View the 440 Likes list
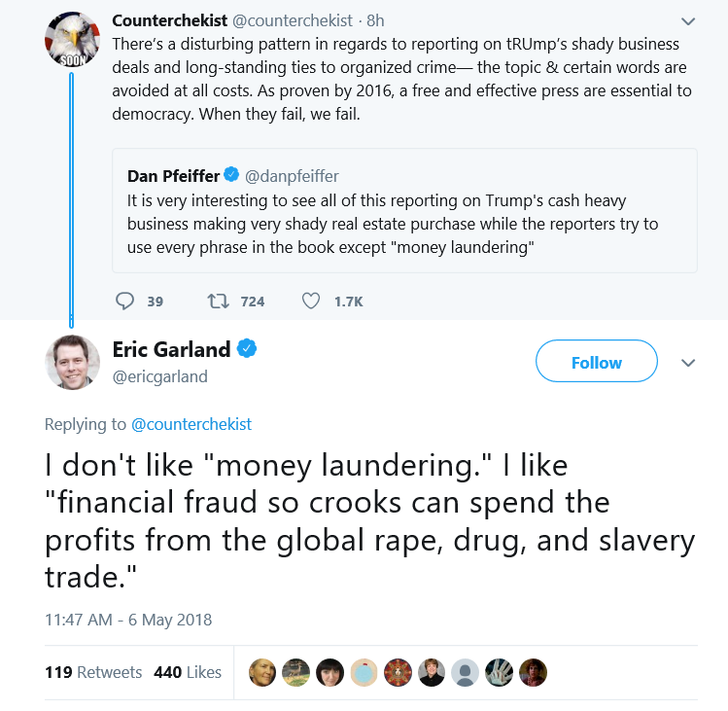The image size is (728, 711). pyautogui.click(x=188, y=672)
